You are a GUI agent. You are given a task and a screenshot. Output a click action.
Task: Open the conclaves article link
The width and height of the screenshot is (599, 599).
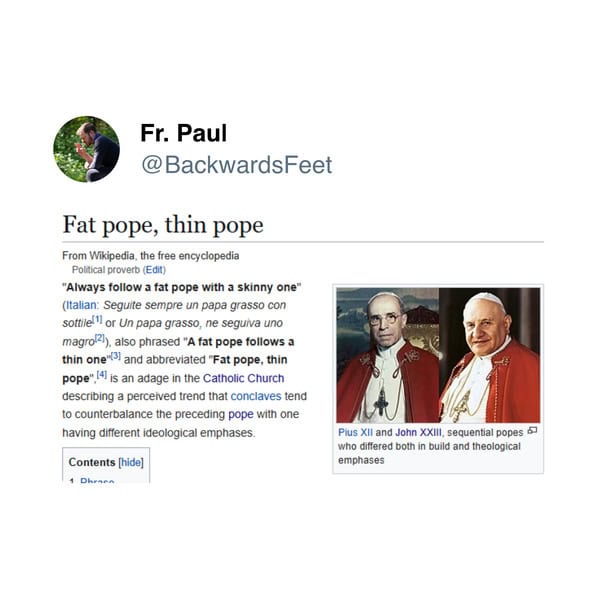tap(256, 396)
